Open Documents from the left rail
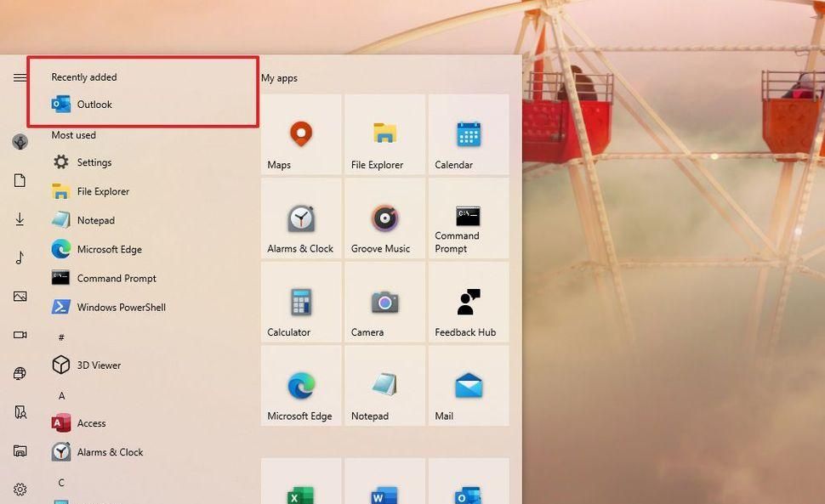Viewport: 825px width, 504px height. [20, 180]
